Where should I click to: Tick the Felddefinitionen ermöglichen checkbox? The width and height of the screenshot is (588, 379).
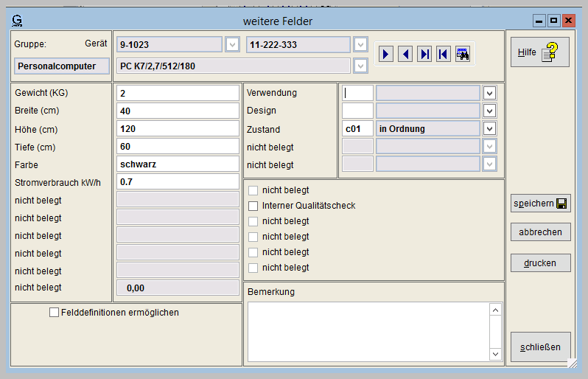pos(54,313)
